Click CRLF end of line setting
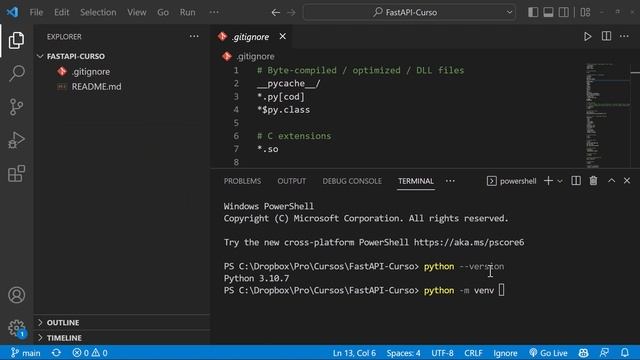This screenshot has width=640, height=360. [x=473, y=353]
